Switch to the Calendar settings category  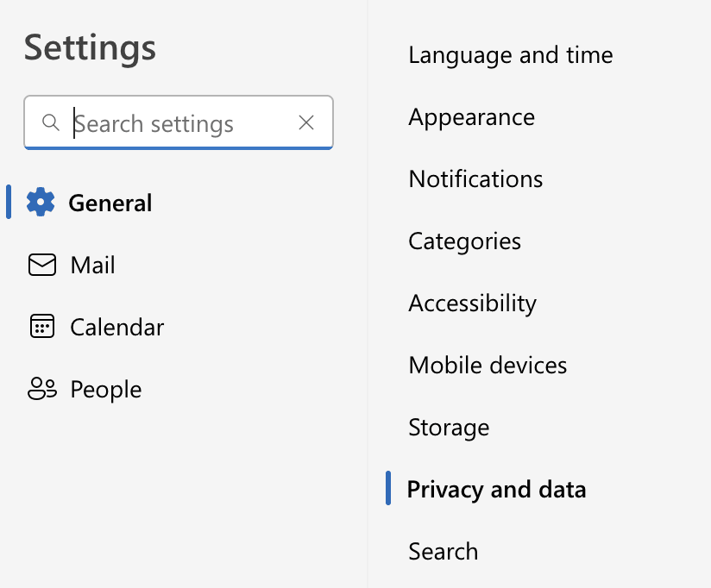(x=117, y=327)
